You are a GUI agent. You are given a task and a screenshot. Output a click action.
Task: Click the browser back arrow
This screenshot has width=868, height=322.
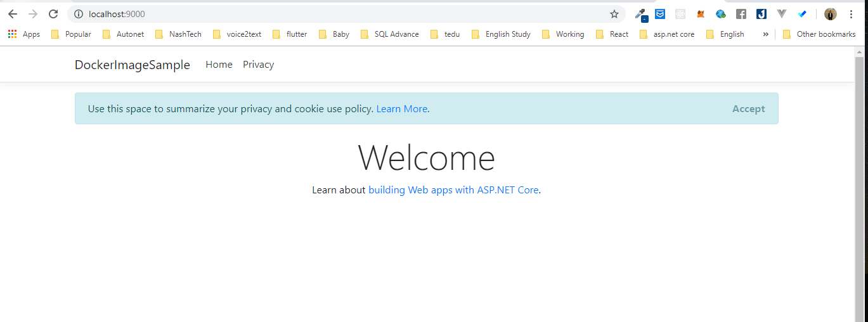click(13, 14)
